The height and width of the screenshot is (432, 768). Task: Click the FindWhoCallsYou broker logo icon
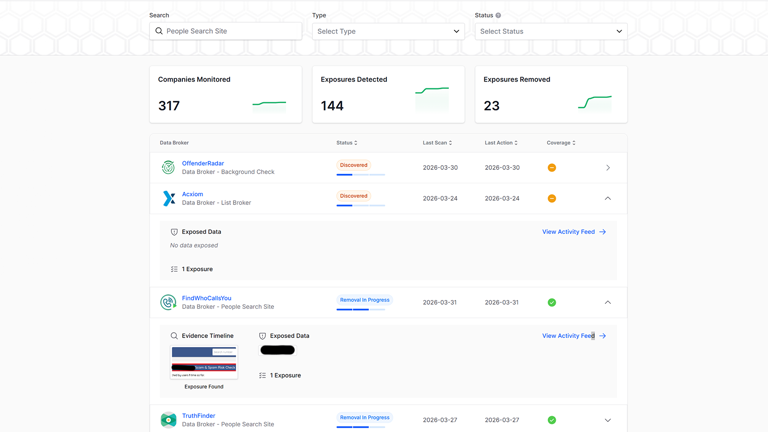[x=168, y=302]
